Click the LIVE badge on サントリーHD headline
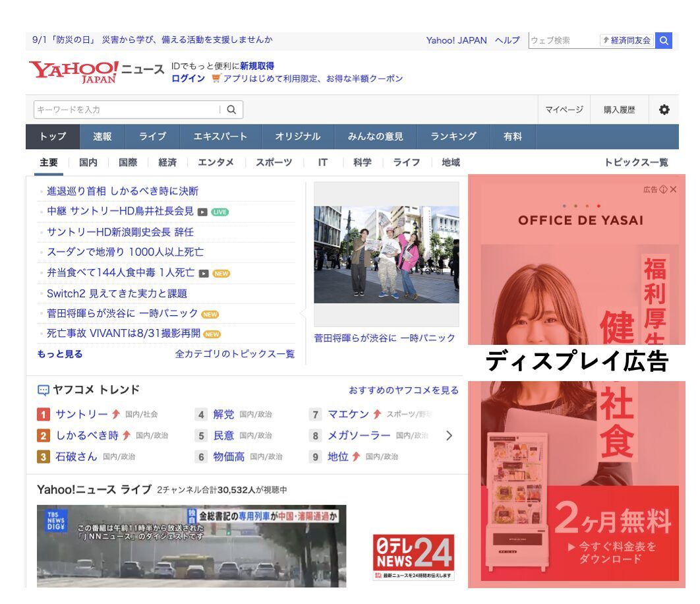 point(219,212)
